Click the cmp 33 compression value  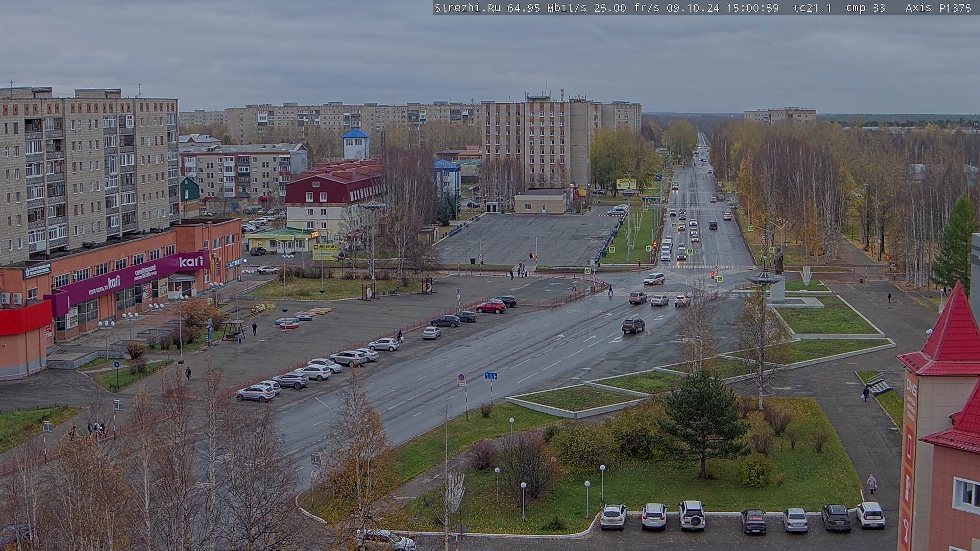[866, 8]
